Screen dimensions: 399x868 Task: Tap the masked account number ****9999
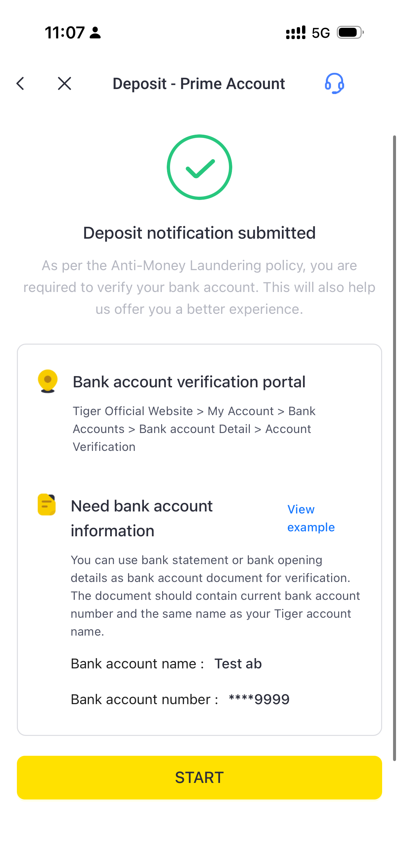pos(259,699)
